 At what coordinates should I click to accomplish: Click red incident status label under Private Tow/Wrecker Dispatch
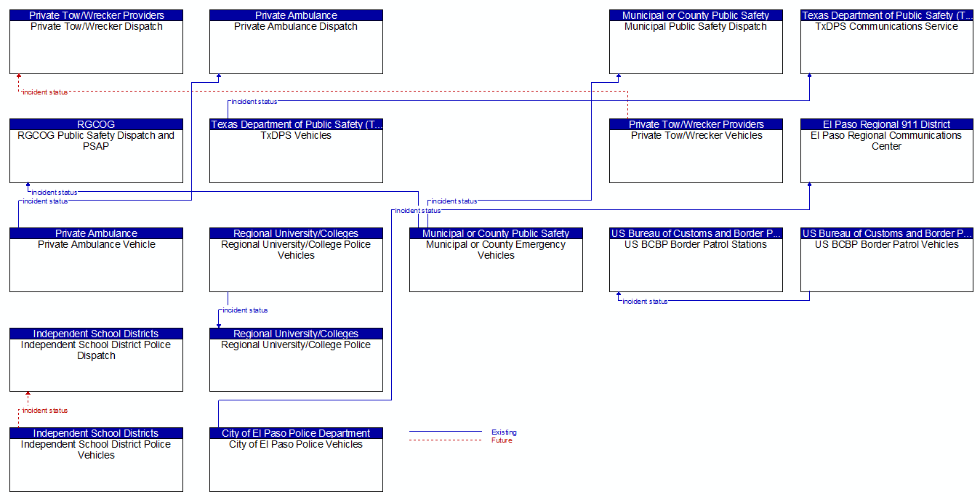(45, 92)
